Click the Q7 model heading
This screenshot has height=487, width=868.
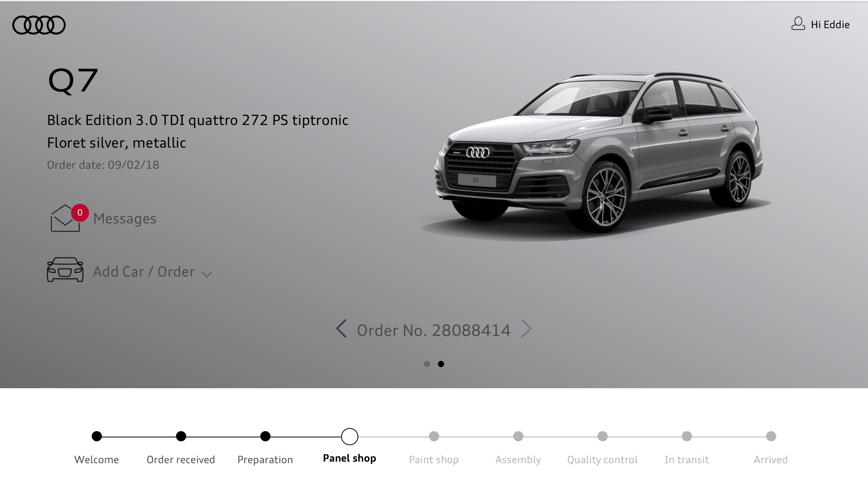pos(73,81)
